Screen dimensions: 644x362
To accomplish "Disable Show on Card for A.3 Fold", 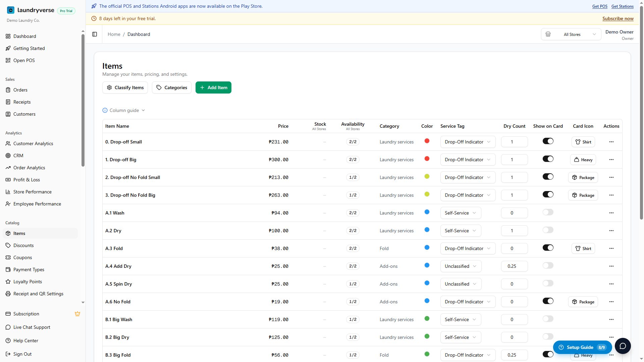I will pyautogui.click(x=548, y=248).
